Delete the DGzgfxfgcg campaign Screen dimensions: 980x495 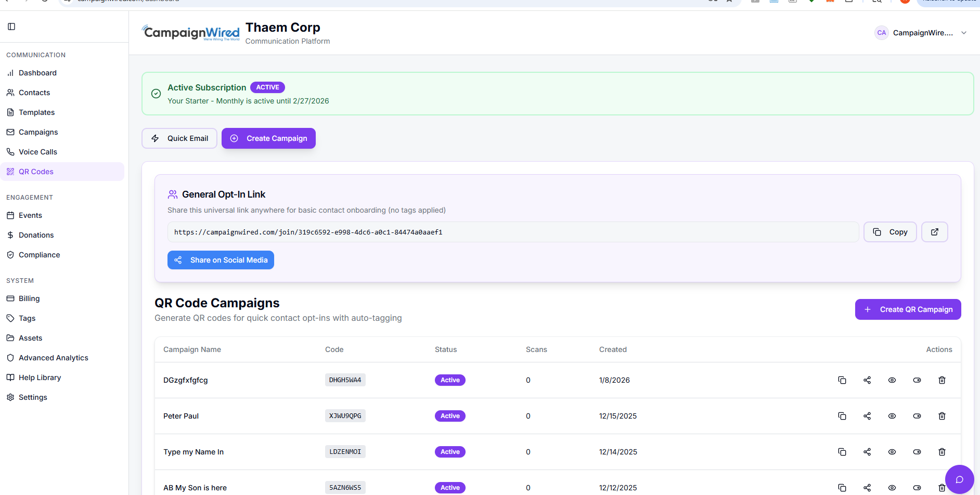(942, 380)
